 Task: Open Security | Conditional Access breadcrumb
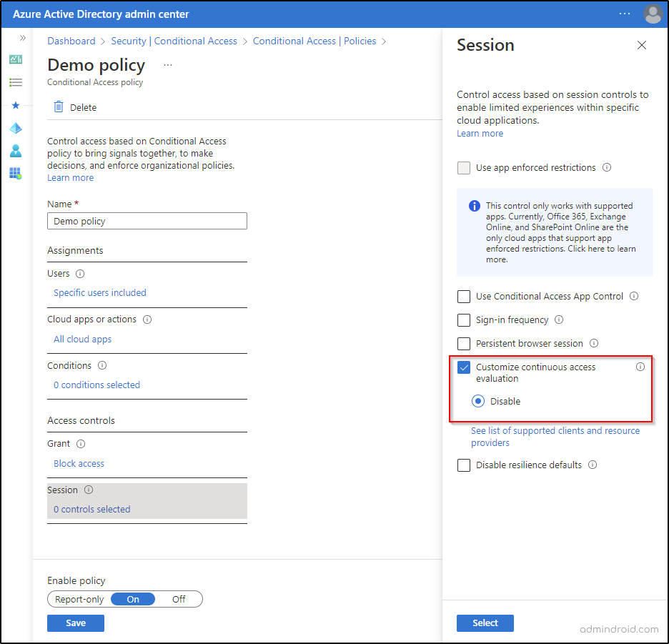(174, 41)
